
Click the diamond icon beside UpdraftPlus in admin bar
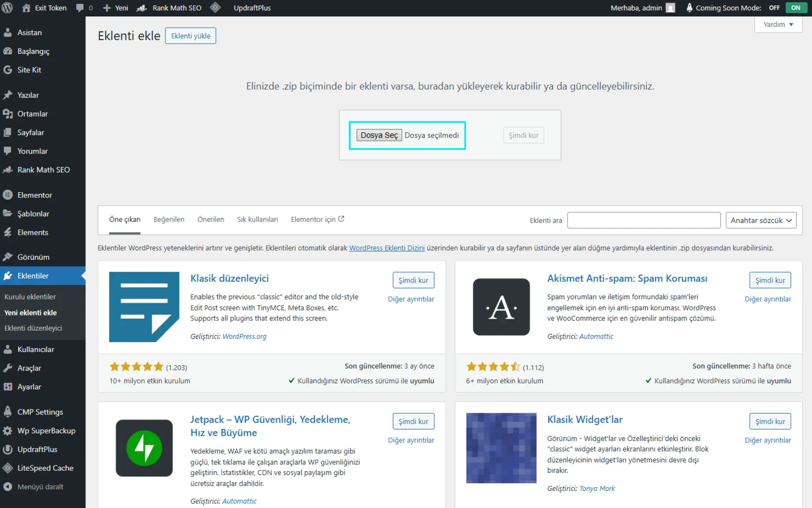(215, 8)
